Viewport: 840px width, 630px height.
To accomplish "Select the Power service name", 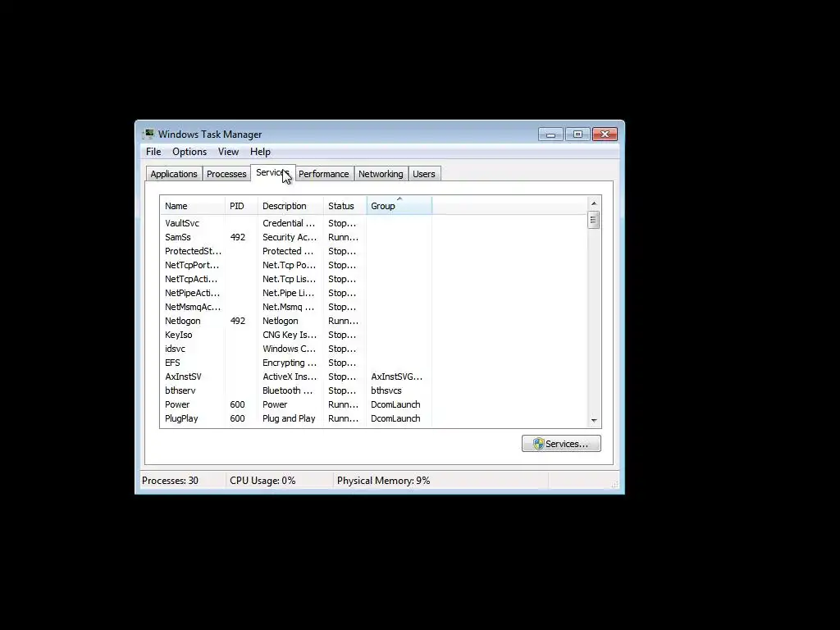I will [x=177, y=404].
